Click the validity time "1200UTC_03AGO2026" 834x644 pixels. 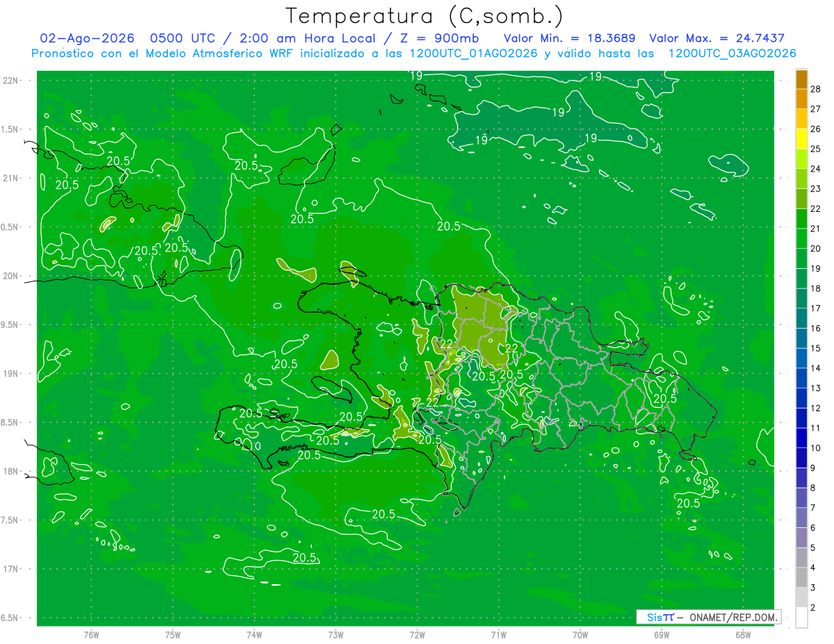click(x=732, y=53)
